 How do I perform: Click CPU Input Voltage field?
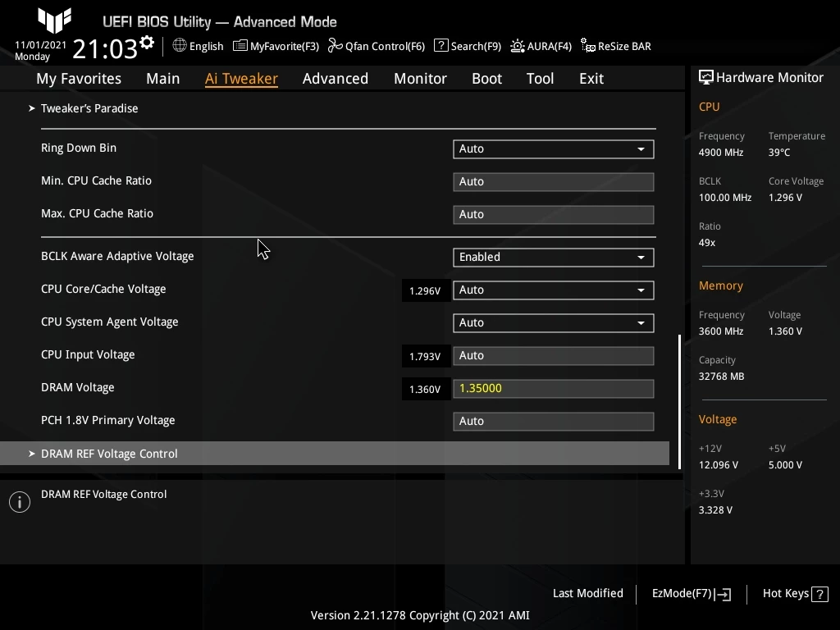tap(554, 356)
